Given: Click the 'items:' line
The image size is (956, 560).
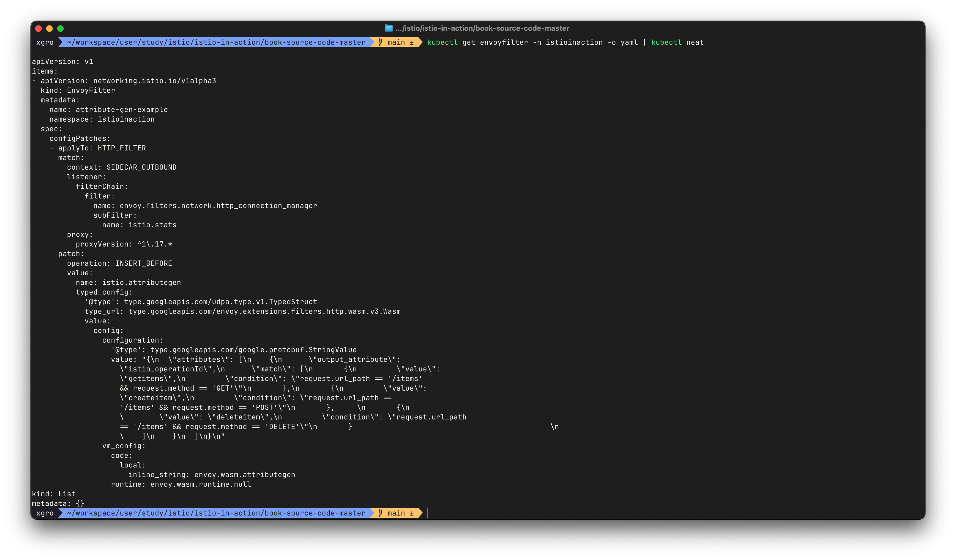Looking at the screenshot, I should pos(45,71).
